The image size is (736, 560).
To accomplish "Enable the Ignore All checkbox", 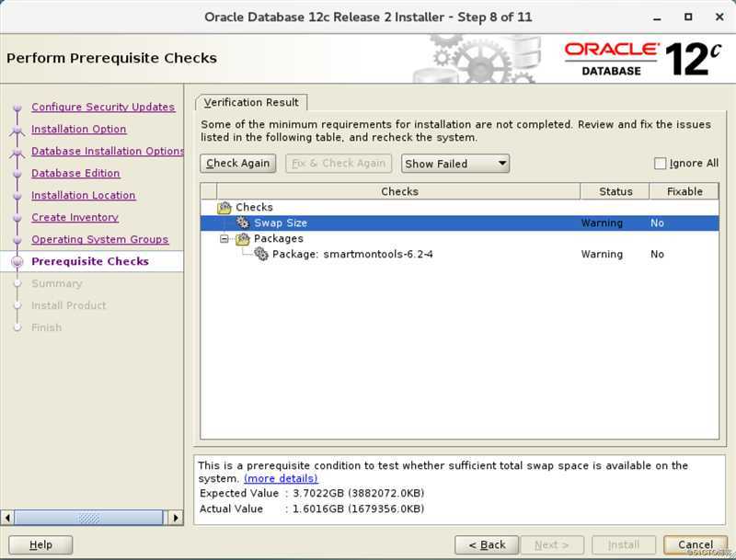I will point(660,163).
